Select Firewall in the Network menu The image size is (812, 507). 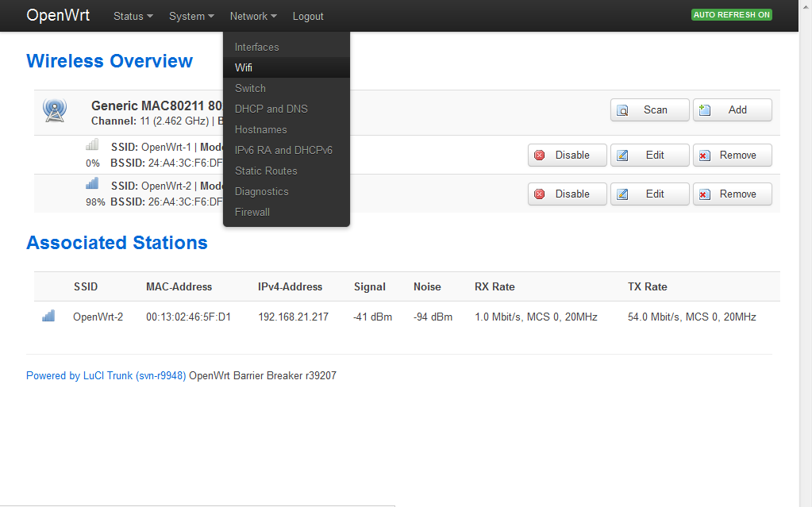(287, 213)
